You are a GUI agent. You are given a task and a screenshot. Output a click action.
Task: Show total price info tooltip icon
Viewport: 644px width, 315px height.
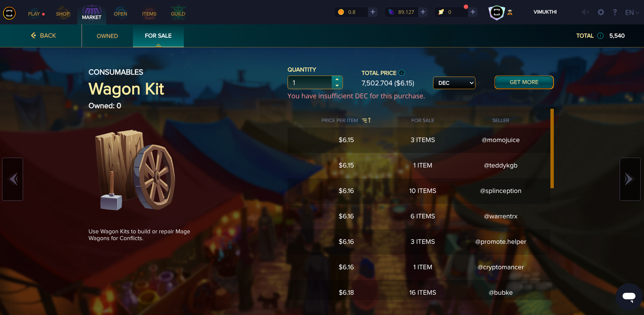(401, 73)
